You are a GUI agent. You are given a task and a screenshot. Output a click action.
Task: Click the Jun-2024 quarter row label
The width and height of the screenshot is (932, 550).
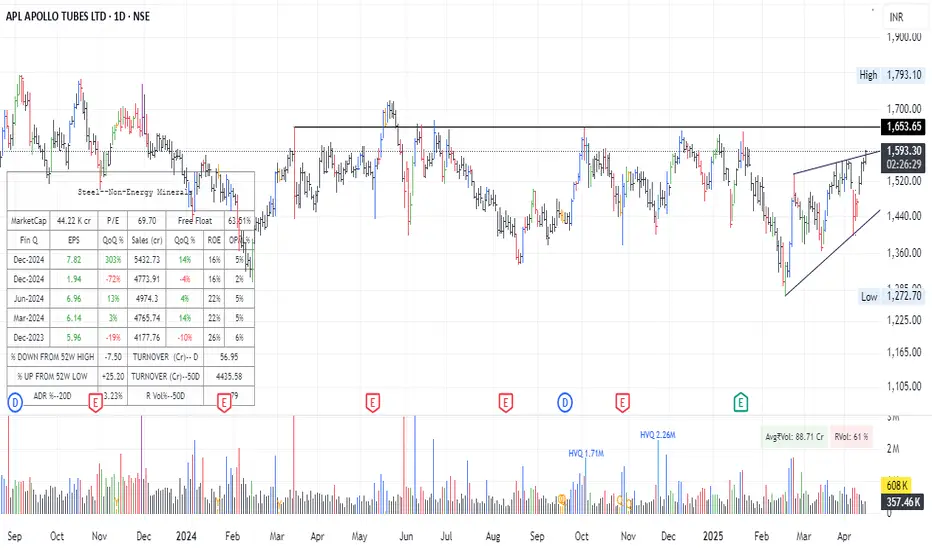tap(29, 298)
